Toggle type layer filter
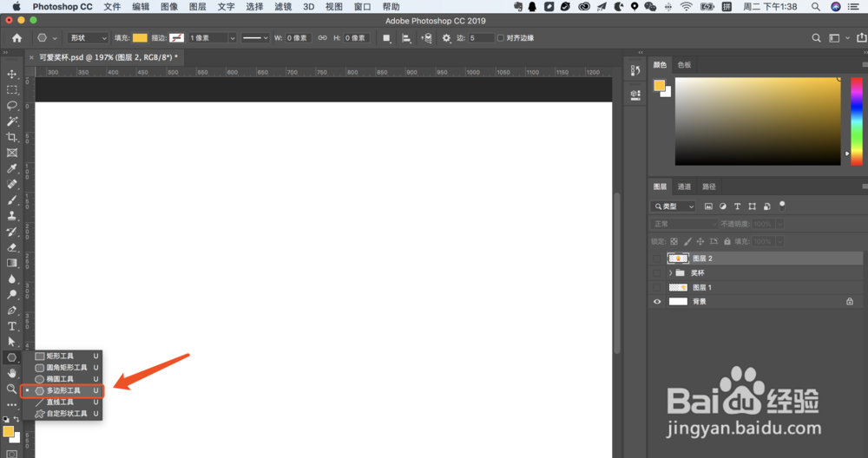Image resolution: width=868 pixels, height=458 pixels. 737,206
